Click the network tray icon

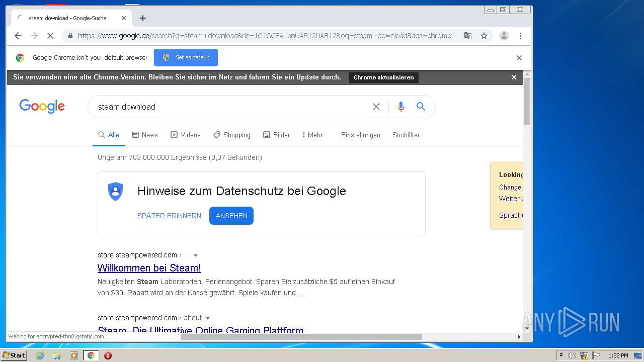point(584,355)
